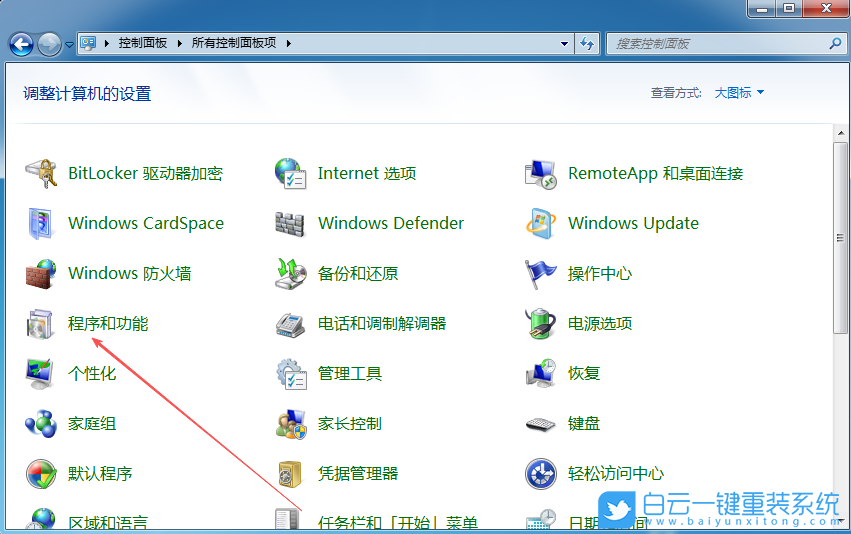This screenshot has height=534, width=851.
Task: Open the 电源选项 battery icon
Action: (x=541, y=323)
